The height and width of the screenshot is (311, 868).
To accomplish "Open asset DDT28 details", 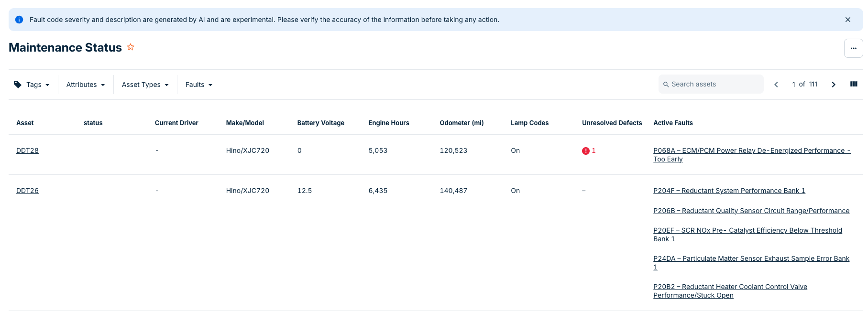I will [x=27, y=150].
